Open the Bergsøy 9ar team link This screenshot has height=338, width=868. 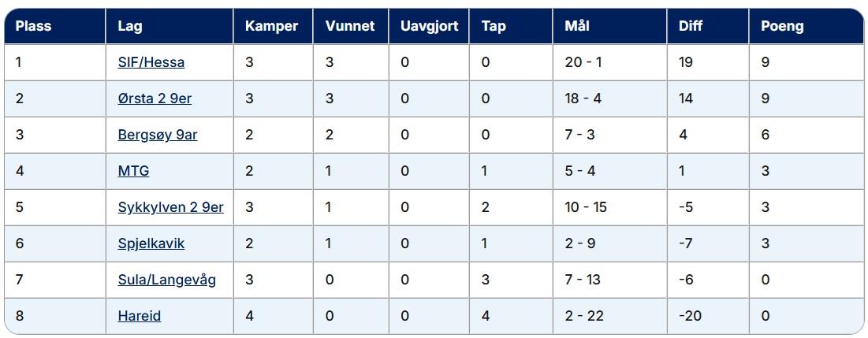(x=158, y=135)
